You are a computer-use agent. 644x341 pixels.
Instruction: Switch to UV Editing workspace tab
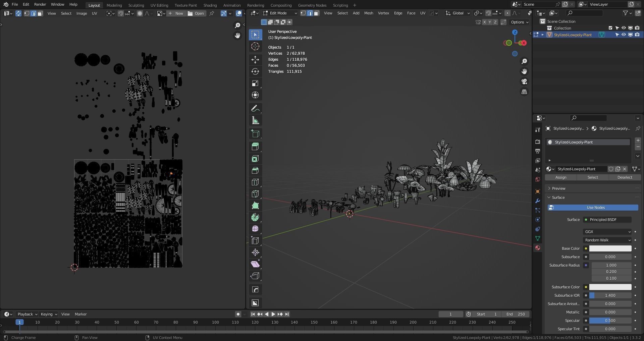pos(159,5)
